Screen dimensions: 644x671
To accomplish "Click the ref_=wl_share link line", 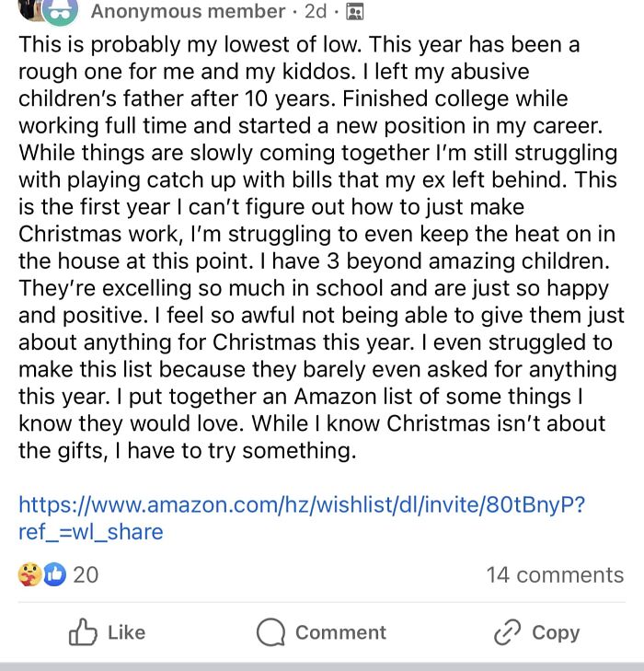I will click(90, 531).
